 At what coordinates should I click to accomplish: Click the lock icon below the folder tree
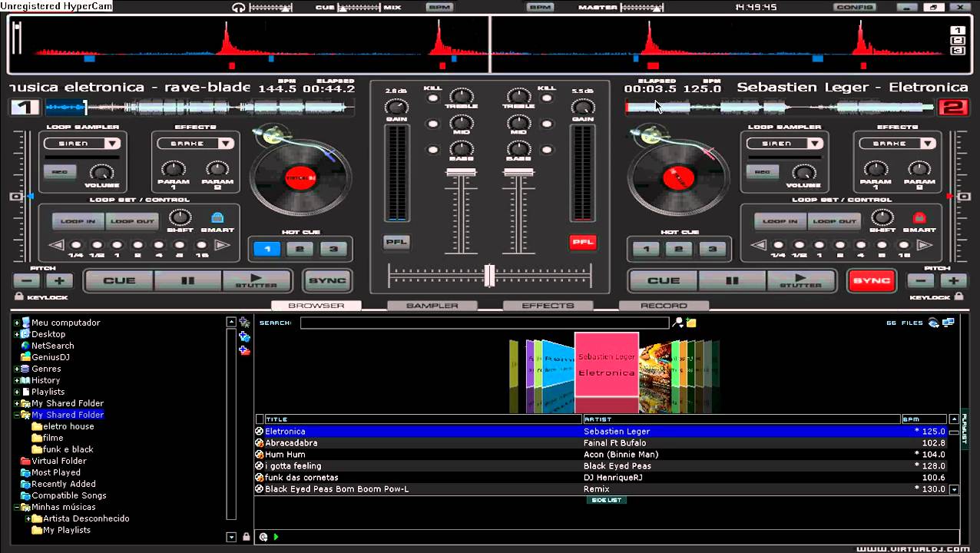pos(246,537)
